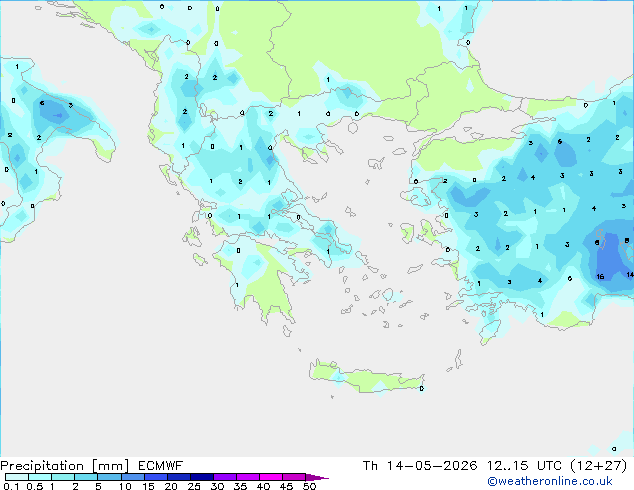Click the '25' legend scale label
Viewport: 634px width, 490px height.
coord(194,486)
